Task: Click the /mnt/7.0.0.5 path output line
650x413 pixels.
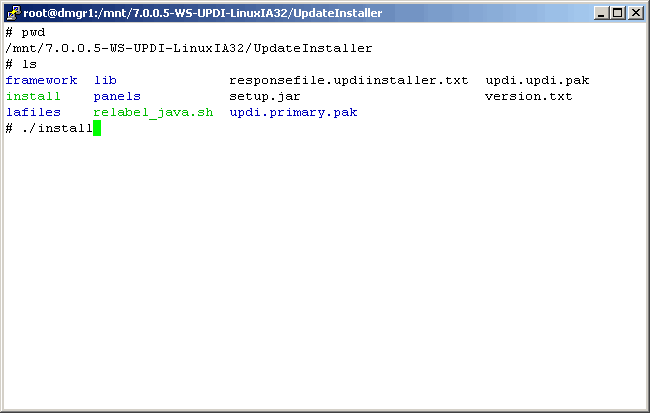Action: click(x=188, y=48)
